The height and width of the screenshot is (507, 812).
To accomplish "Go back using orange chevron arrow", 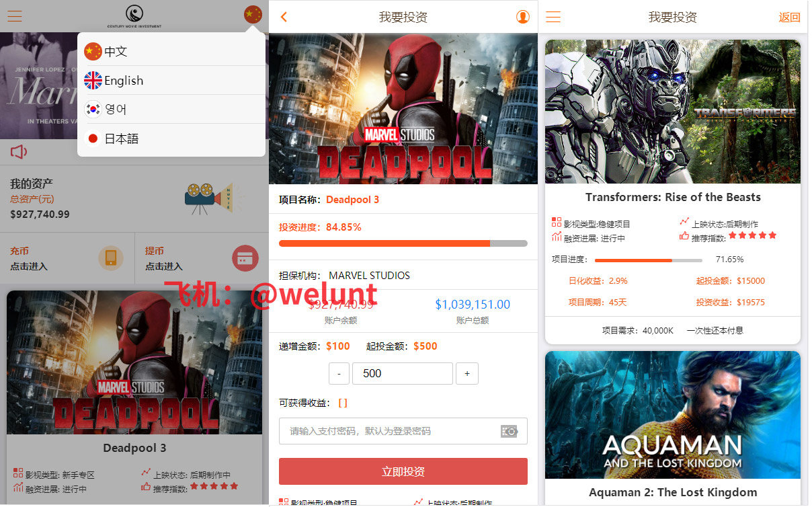I will (x=284, y=17).
